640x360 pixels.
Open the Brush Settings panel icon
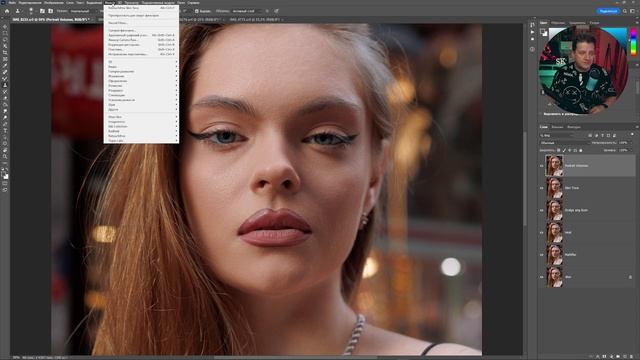(x=42, y=11)
